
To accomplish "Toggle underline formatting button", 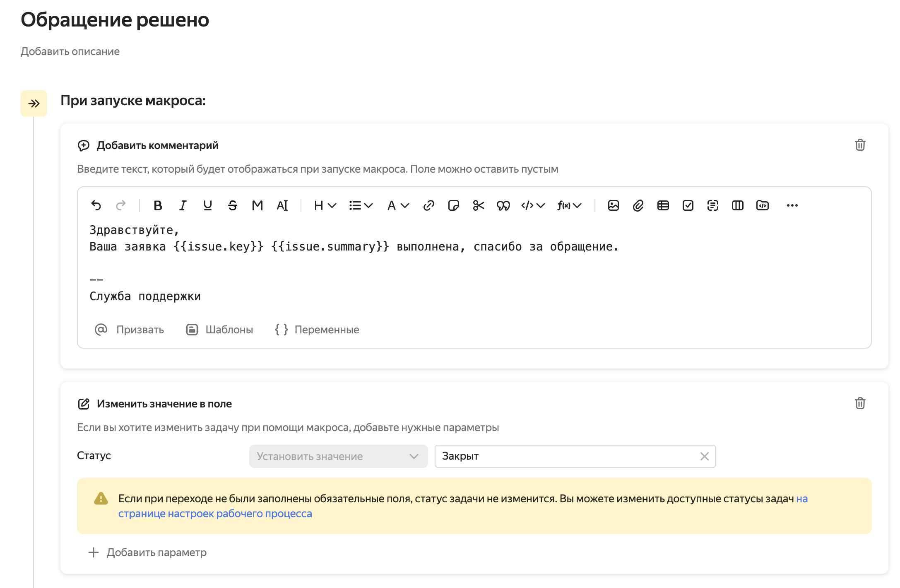I will pyautogui.click(x=208, y=205).
